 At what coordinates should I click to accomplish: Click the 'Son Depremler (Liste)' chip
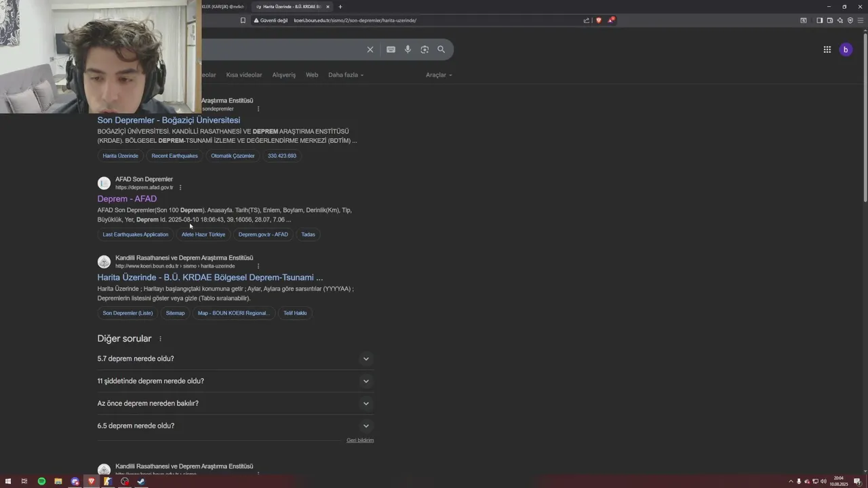tap(127, 313)
